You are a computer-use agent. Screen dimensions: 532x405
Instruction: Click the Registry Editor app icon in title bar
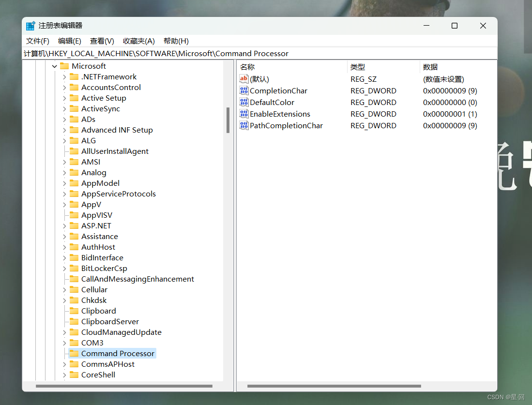[x=30, y=26]
